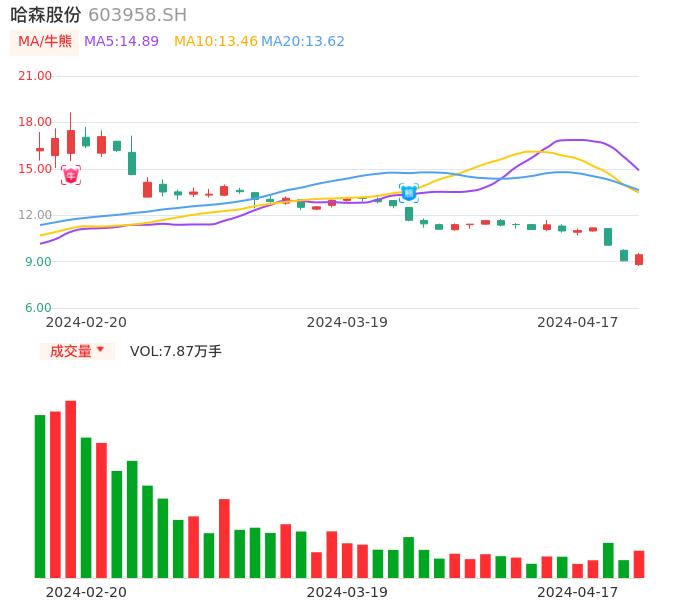Screen dimensions: 686x606
Task: Select 2024-04-17 on the volume chart axis
Action: tap(578, 592)
